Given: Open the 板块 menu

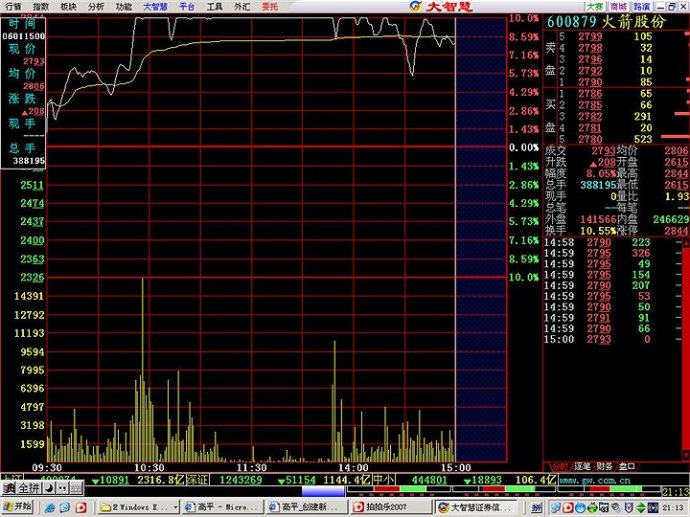Looking at the screenshot, I should tap(67, 6).
